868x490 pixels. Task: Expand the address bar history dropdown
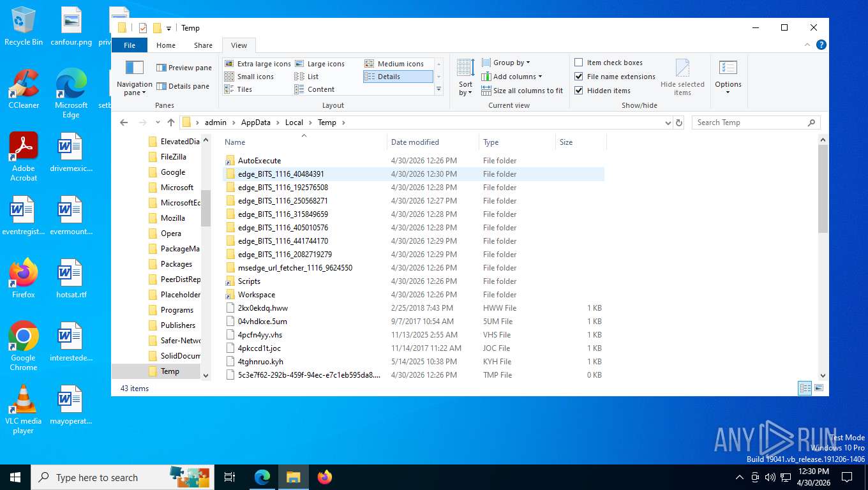point(668,122)
